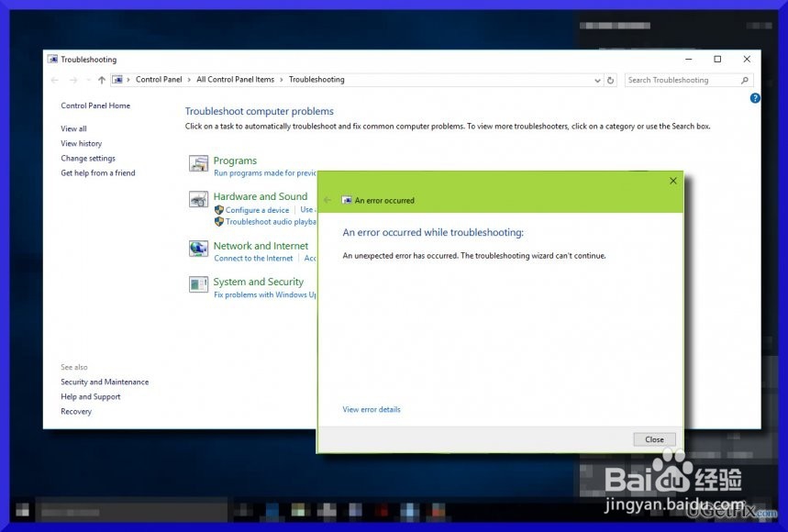Click Connect to the Internet link
The image size is (788, 532).
(x=253, y=259)
